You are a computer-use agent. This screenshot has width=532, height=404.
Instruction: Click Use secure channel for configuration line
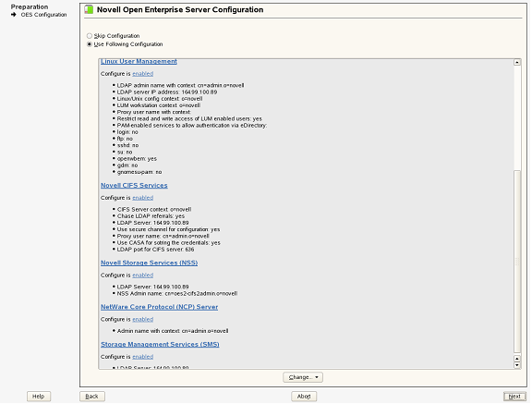pos(168,229)
